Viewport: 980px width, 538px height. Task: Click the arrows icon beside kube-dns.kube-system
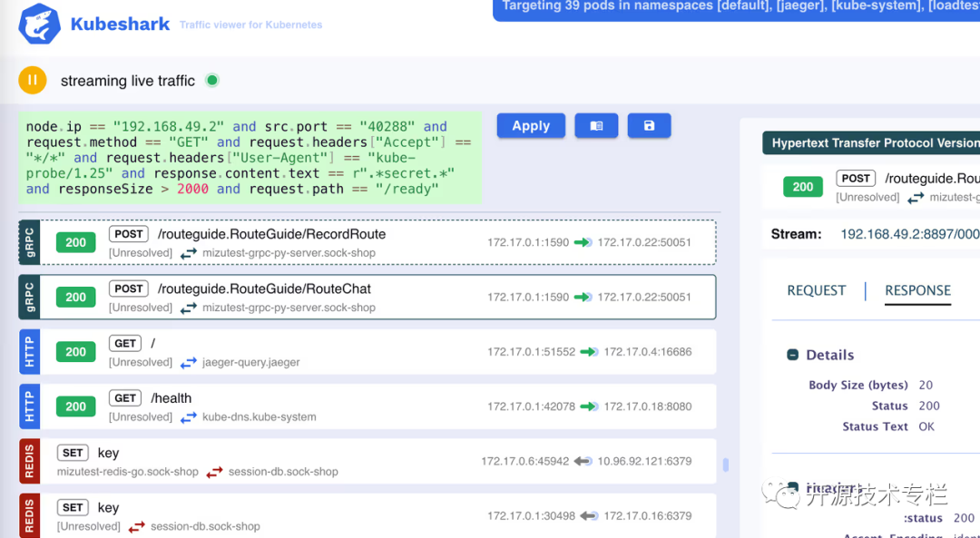[188, 417]
